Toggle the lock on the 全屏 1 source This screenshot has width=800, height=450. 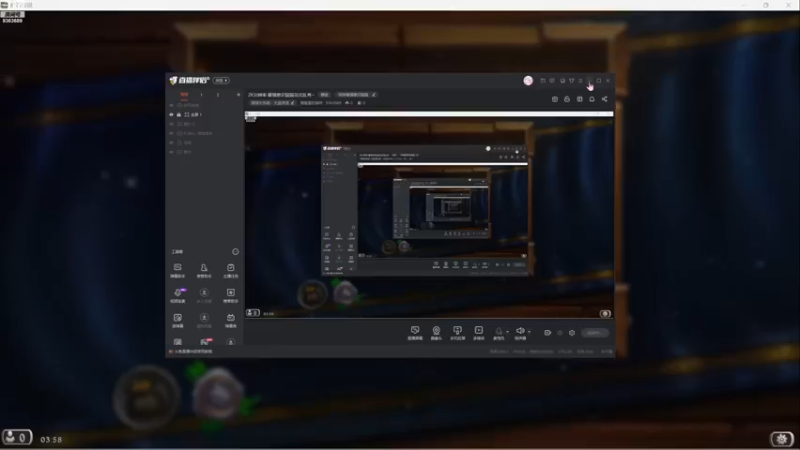[179, 115]
